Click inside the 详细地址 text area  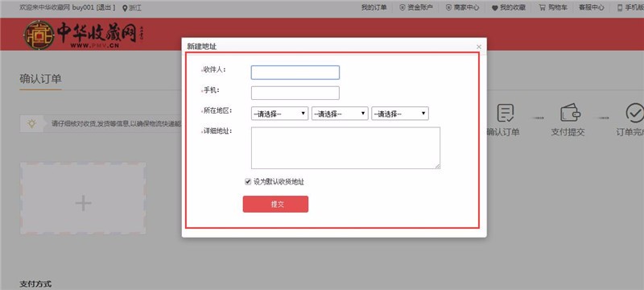[x=346, y=148]
